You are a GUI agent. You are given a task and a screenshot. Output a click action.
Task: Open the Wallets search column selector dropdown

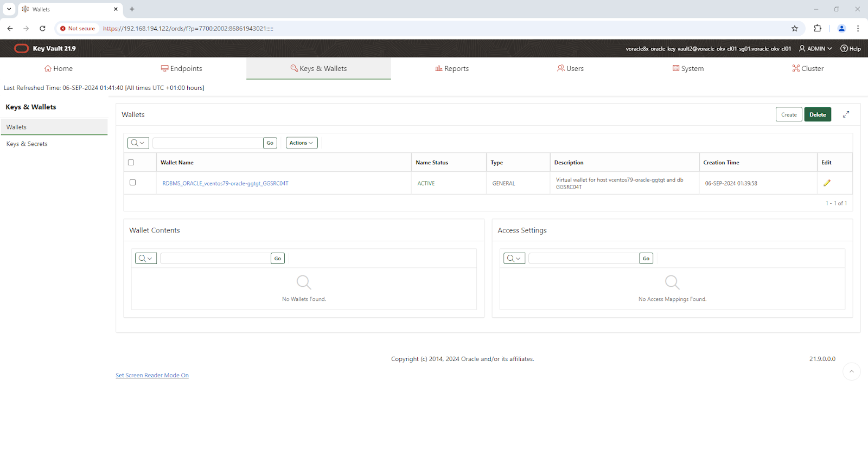(x=138, y=143)
